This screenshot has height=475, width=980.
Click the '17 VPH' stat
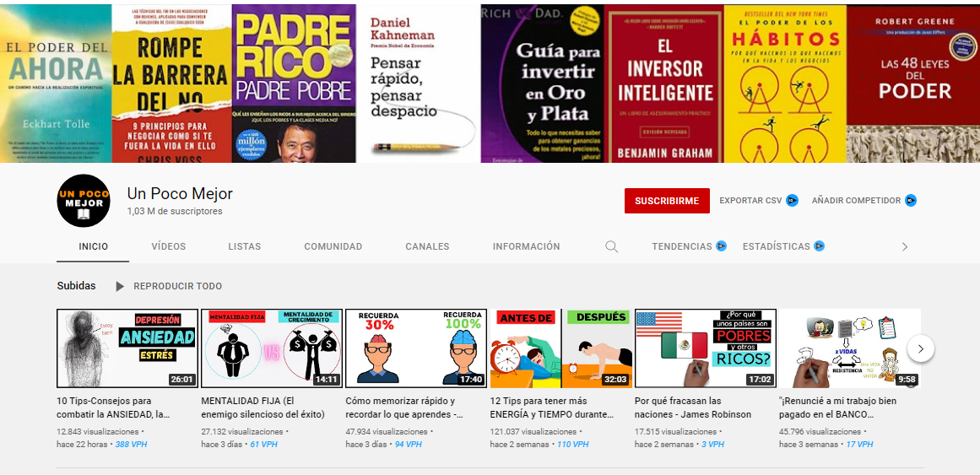[x=859, y=445]
